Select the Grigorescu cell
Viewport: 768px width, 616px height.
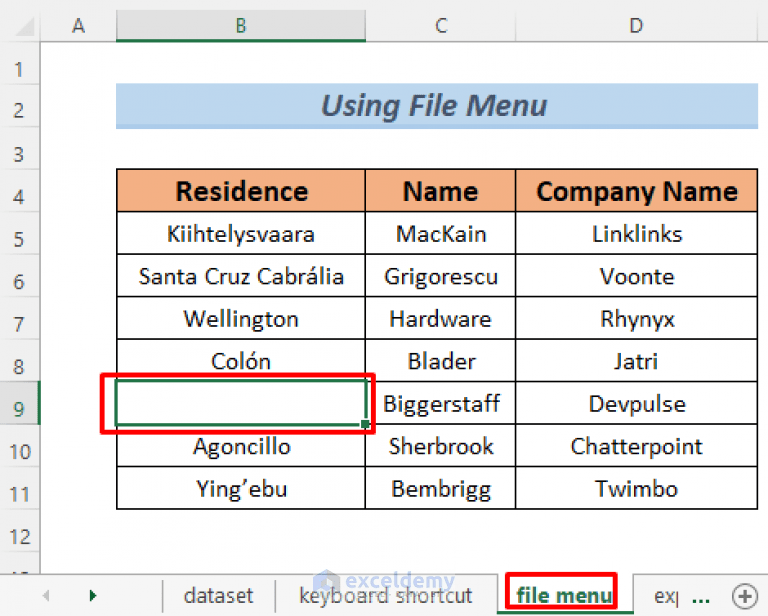pos(440,276)
